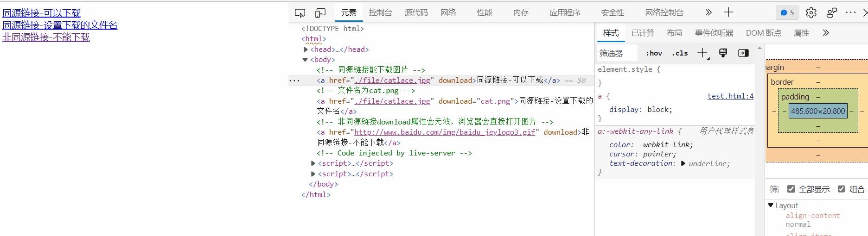
Task: Add a new style rule plus icon
Action: coord(703,53)
